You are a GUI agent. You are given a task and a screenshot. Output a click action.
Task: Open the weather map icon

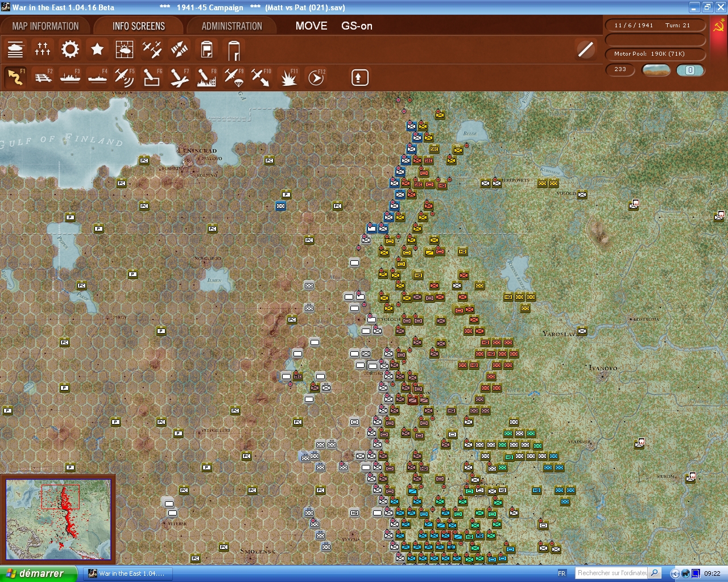125,49
